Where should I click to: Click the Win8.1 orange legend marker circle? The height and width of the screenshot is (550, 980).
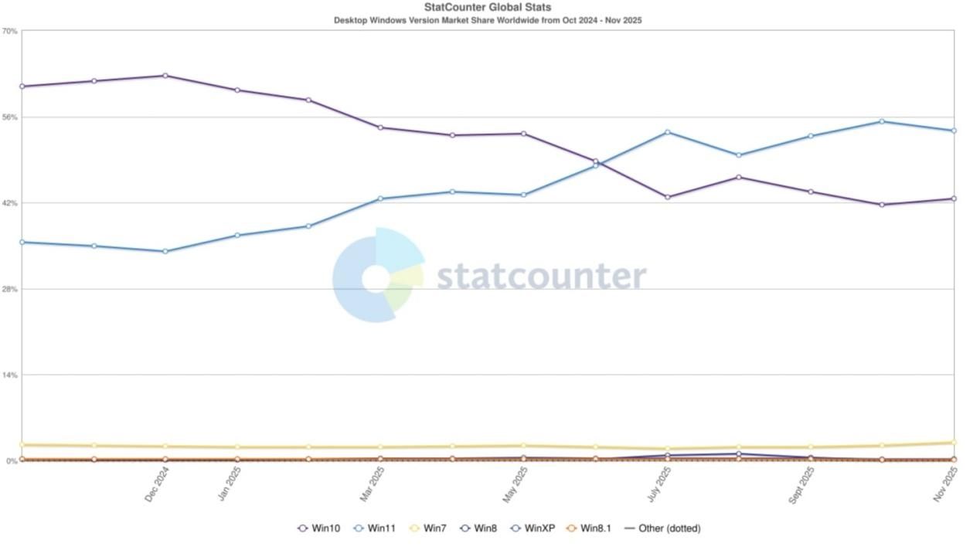click(x=571, y=528)
